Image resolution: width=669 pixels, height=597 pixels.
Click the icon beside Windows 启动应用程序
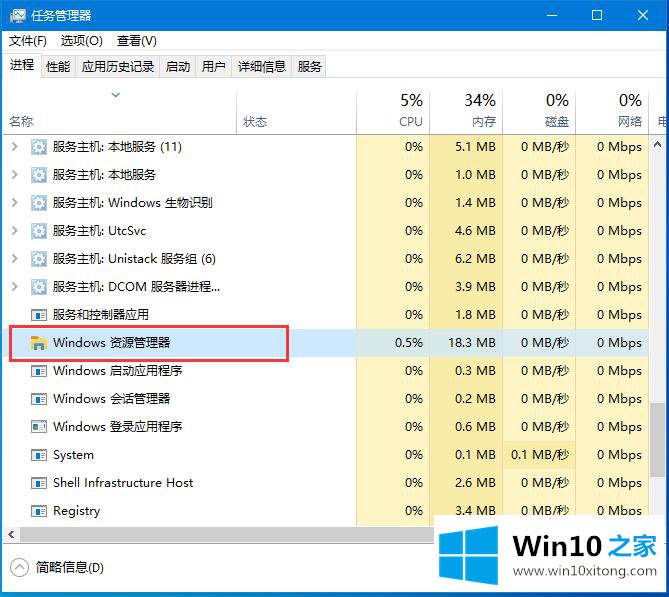click(x=38, y=371)
